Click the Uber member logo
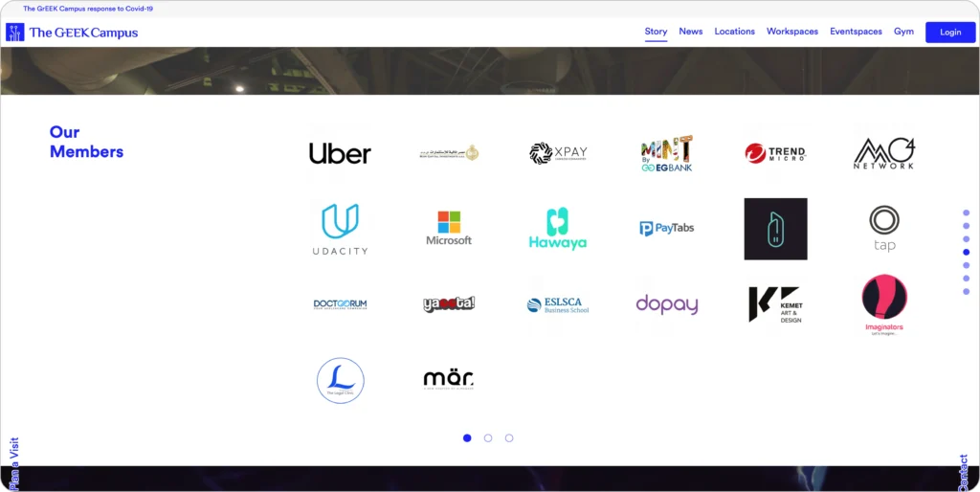The width and height of the screenshot is (980, 492). 340,153
